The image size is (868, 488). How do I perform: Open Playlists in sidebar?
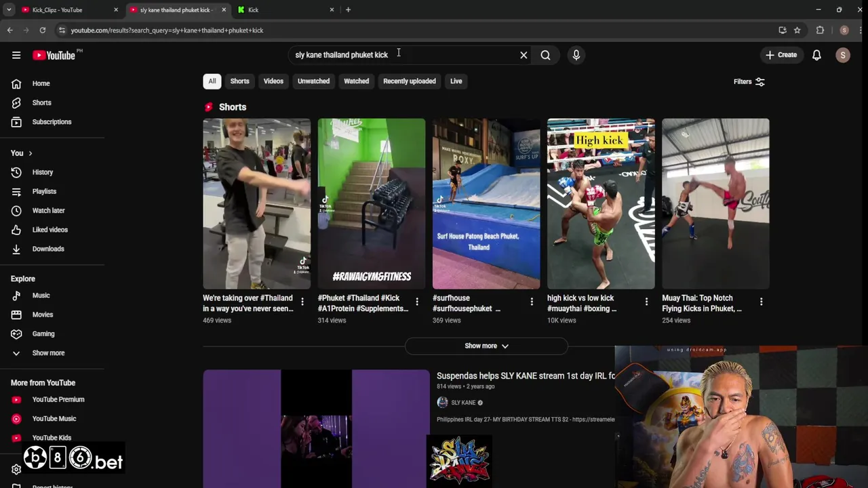click(x=52, y=191)
